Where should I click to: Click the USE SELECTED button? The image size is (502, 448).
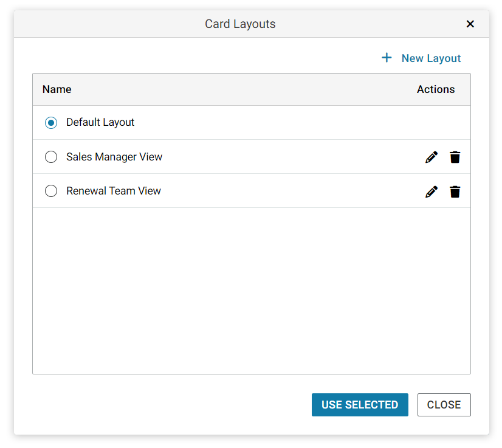coord(360,405)
